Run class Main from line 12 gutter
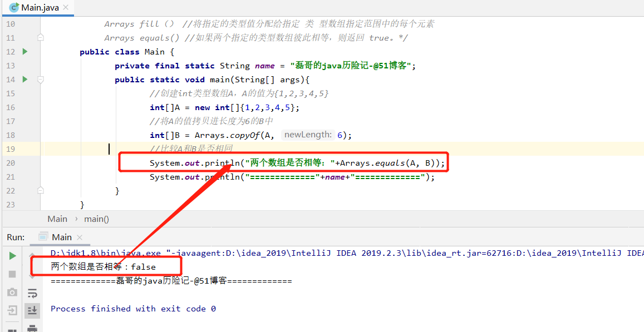Image resolution: width=644 pixels, height=332 pixels. [x=24, y=52]
